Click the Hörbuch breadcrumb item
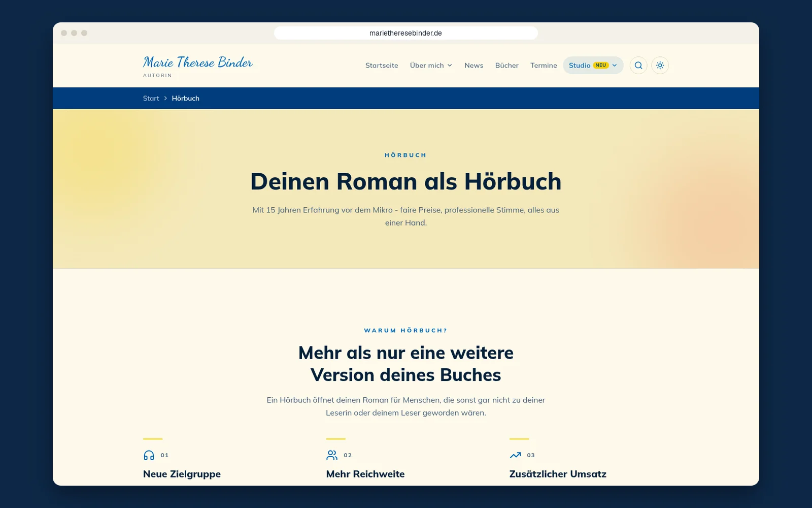812x508 pixels. tap(186, 99)
